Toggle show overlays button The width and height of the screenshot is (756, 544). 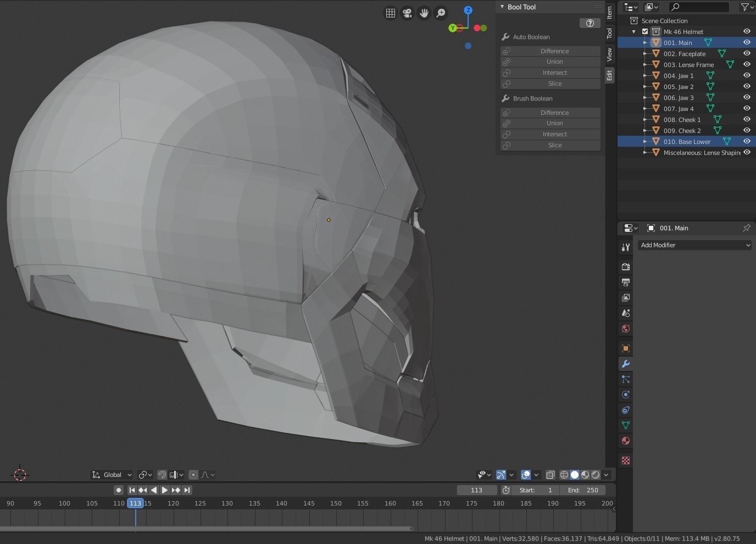[x=526, y=475]
